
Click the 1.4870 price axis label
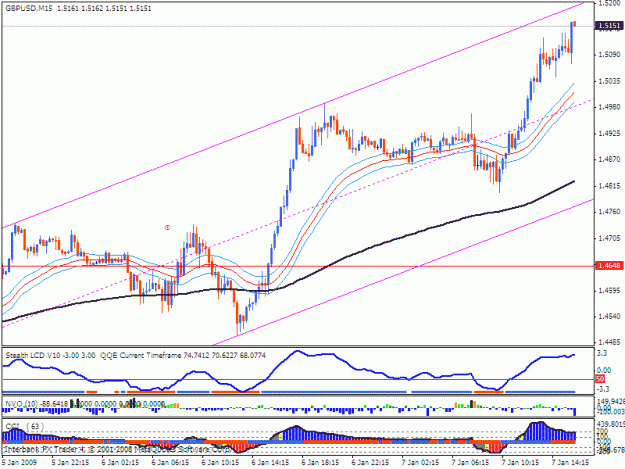pyautogui.click(x=610, y=159)
